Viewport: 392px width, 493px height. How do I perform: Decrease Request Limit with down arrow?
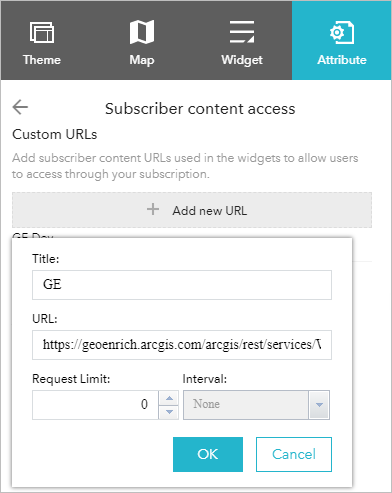169,412
